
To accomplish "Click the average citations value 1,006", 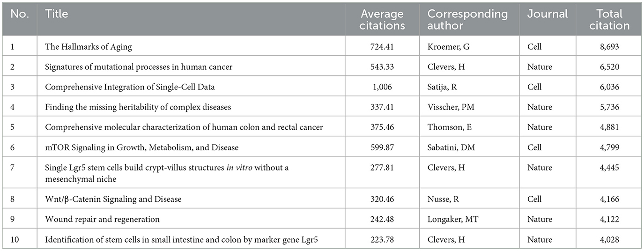I will [382, 87].
